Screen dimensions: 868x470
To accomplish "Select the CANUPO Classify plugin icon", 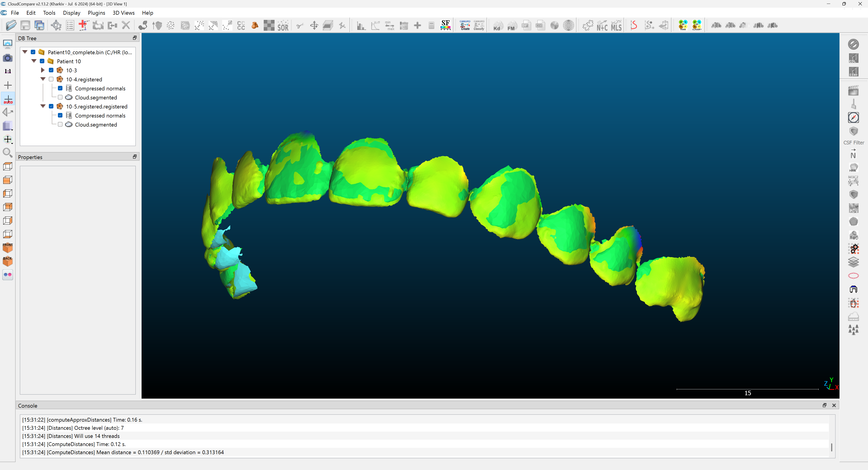I will (479, 25).
